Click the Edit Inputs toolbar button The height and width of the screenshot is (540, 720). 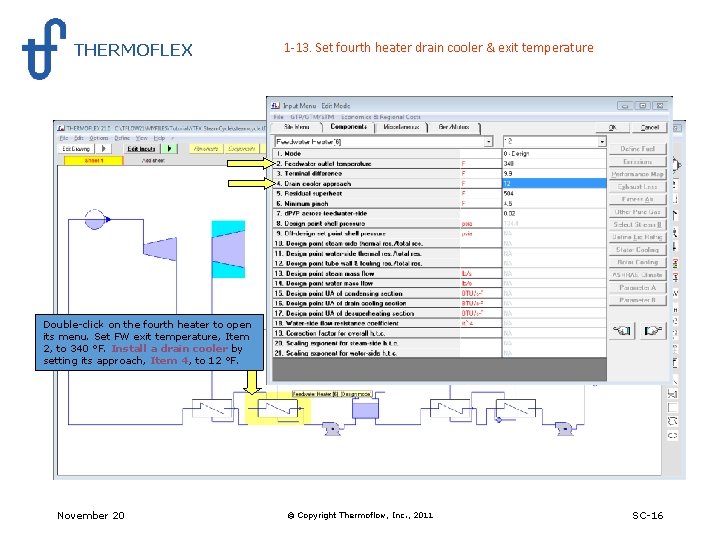(x=141, y=148)
